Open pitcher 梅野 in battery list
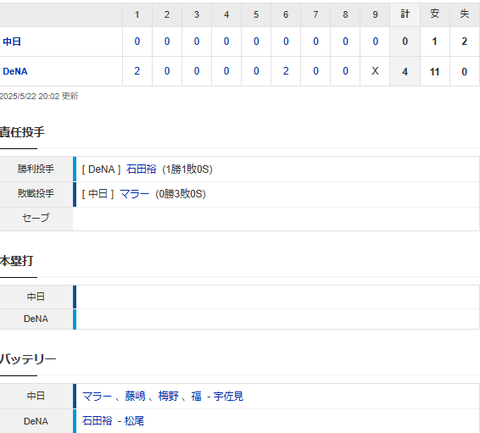480x433 pixels. [168, 396]
